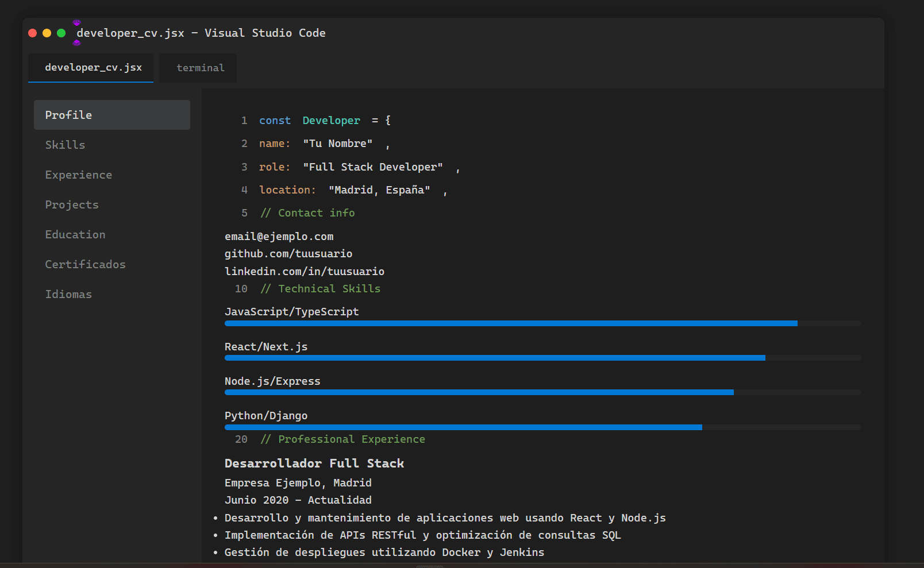Click the "Junio 2020 – Actualidad" date line
The image size is (924, 568).
click(x=298, y=500)
